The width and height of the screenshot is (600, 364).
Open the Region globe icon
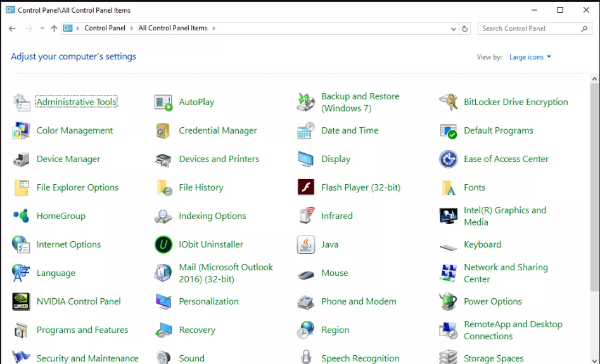[x=306, y=330]
